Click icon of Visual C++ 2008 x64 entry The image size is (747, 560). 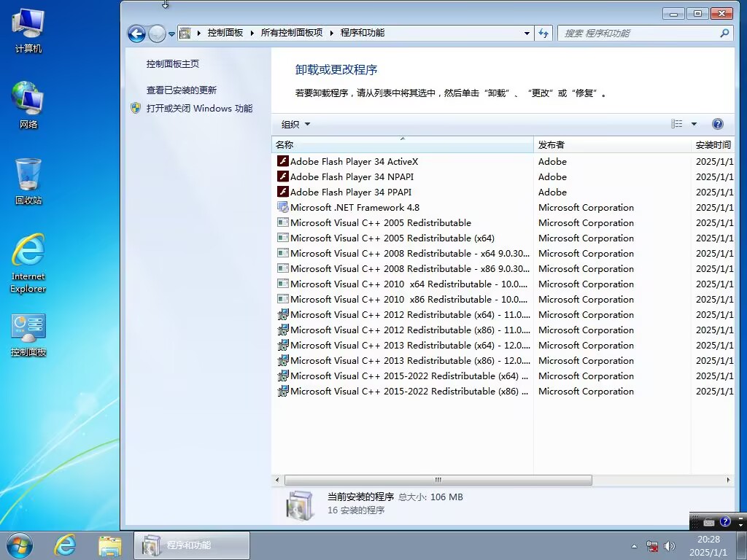click(283, 253)
